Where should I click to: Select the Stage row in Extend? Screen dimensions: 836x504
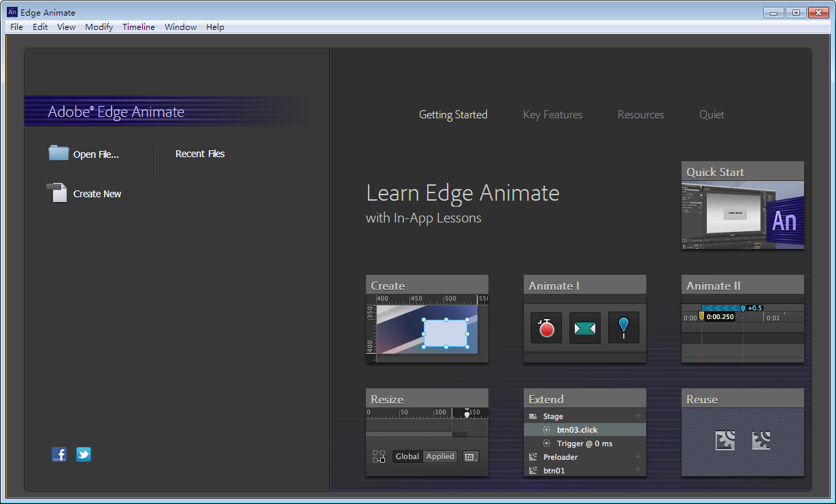tap(585, 416)
